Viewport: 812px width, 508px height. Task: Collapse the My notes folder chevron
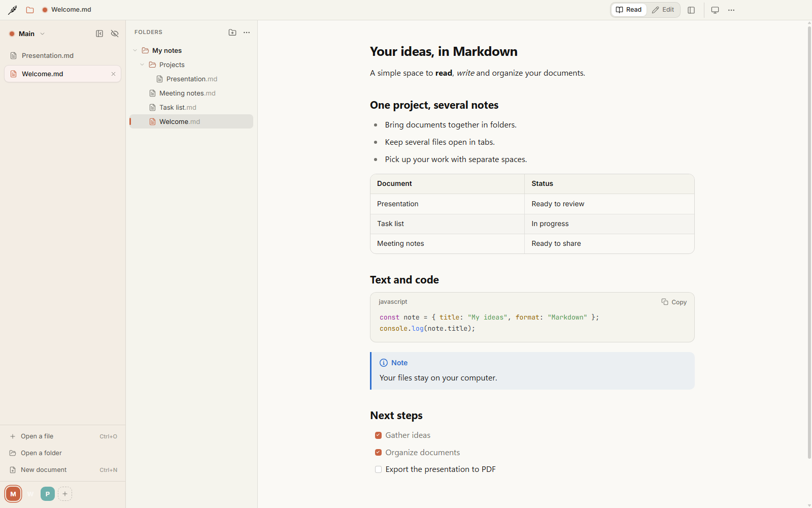coord(135,50)
